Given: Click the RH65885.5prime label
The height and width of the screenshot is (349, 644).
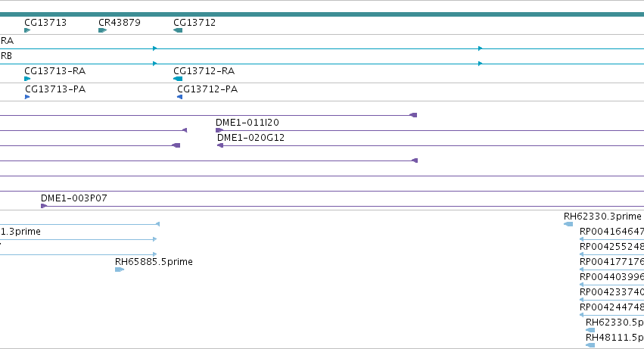Looking at the screenshot, I should (154, 262).
